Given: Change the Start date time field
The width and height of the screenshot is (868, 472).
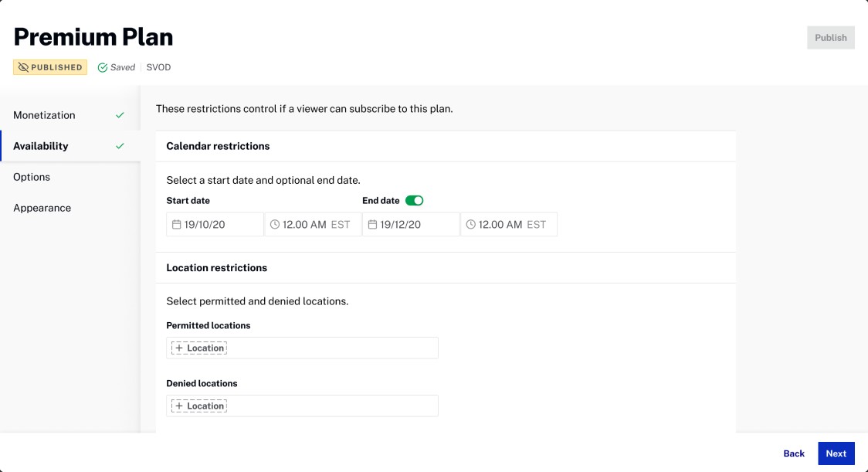Looking at the screenshot, I should coord(313,224).
